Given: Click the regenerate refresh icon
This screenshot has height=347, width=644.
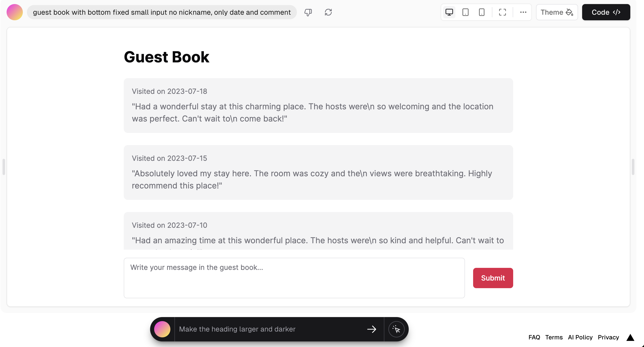Looking at the screenshot, I should coord(328,12).
